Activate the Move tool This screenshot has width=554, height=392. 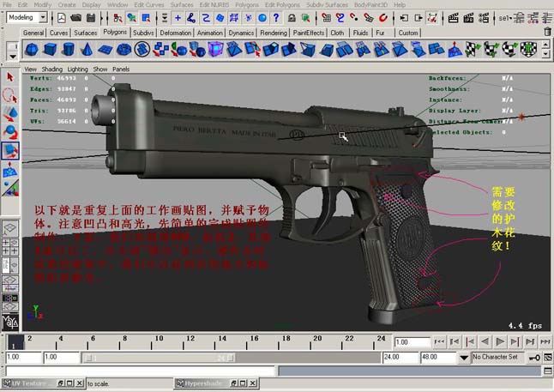click(x=10, y=114)
